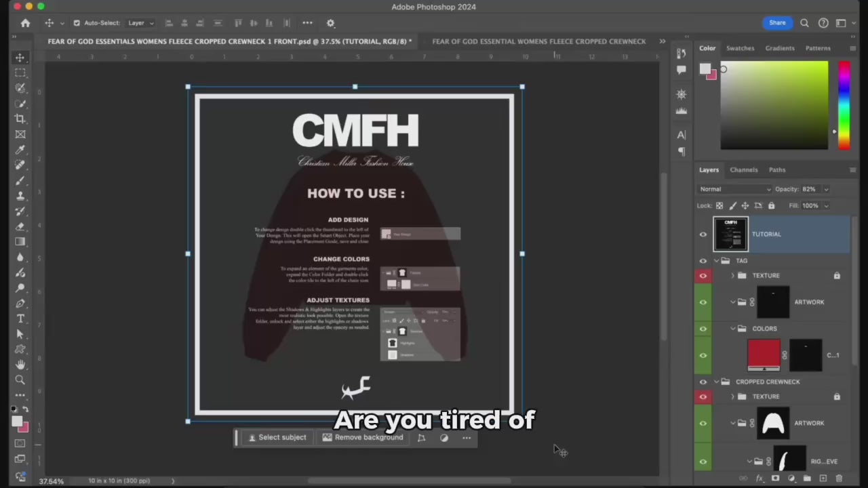Open the blend mode Normal dropdown
868x488 pixels.
click(734, 189)
